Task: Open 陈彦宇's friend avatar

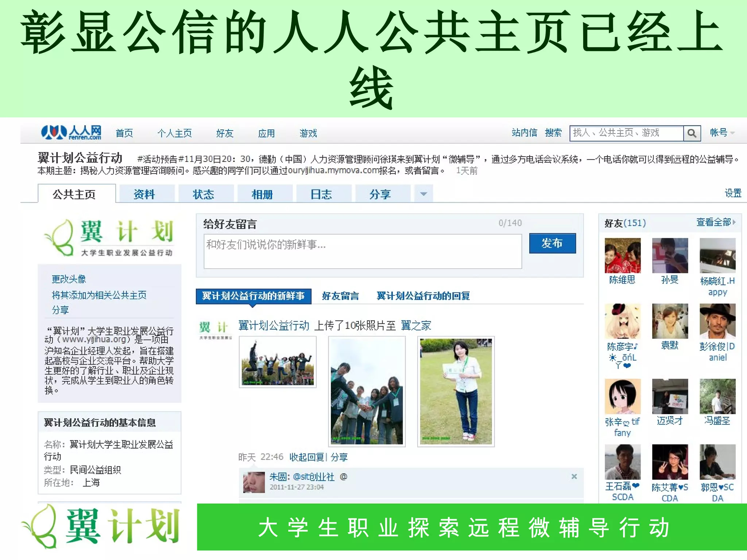Action: pos(623,321)
